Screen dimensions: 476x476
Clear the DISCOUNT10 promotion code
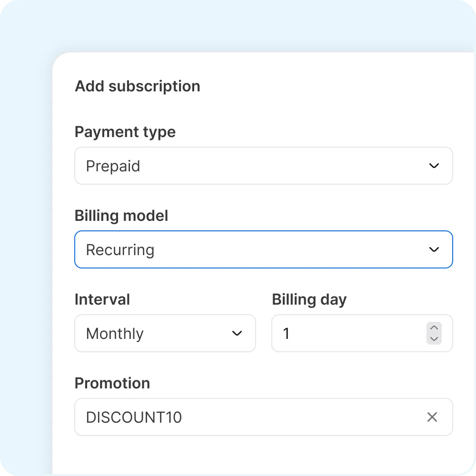pos(432,417)
